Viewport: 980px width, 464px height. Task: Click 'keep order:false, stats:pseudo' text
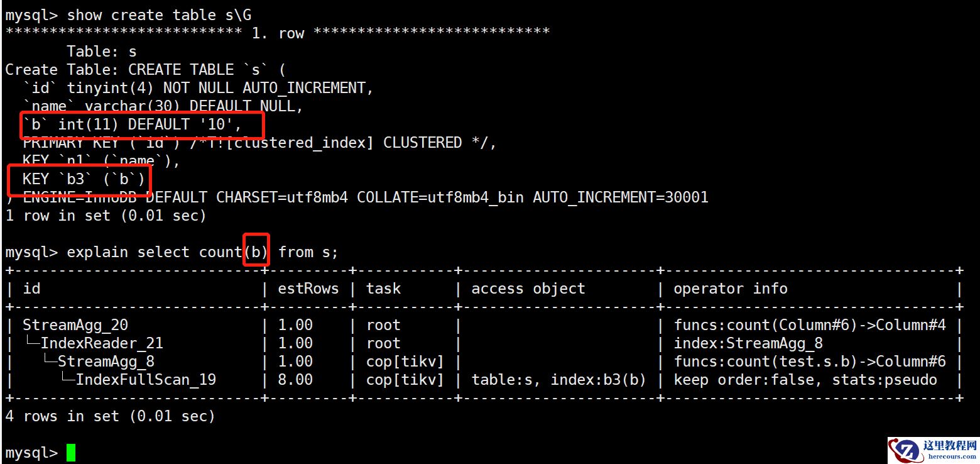[805, 380]
